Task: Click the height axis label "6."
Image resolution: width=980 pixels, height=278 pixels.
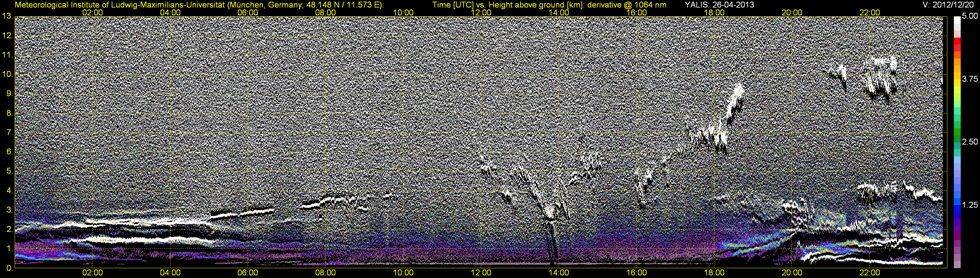Action: [x=9, y=152]
